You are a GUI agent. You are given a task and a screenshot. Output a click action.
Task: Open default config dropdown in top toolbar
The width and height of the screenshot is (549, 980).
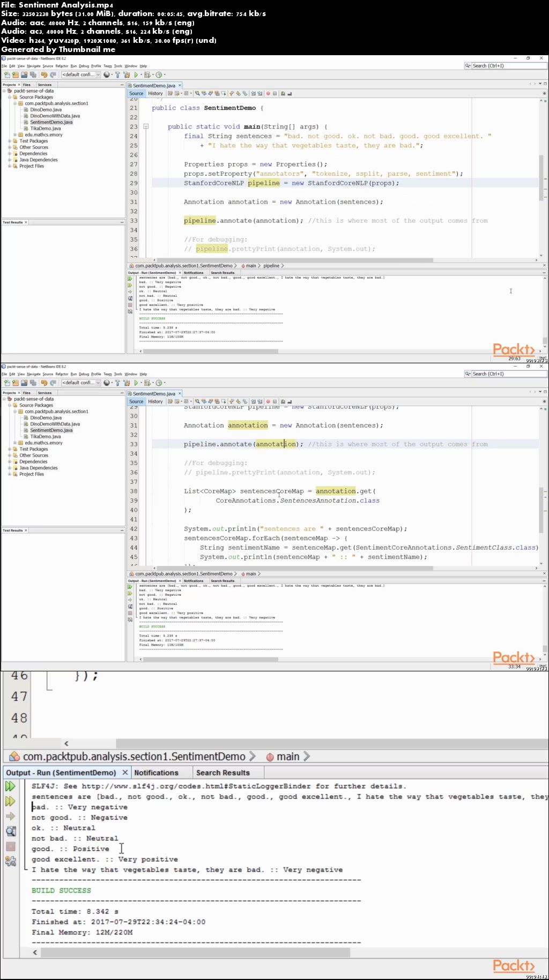click(x=81, y=74)
